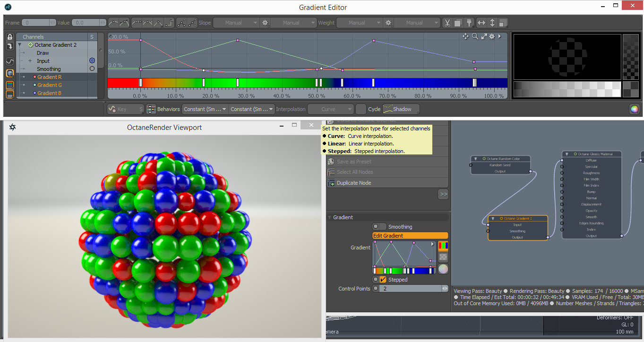Open the first Weight Manual dropdown

point(359,23)
